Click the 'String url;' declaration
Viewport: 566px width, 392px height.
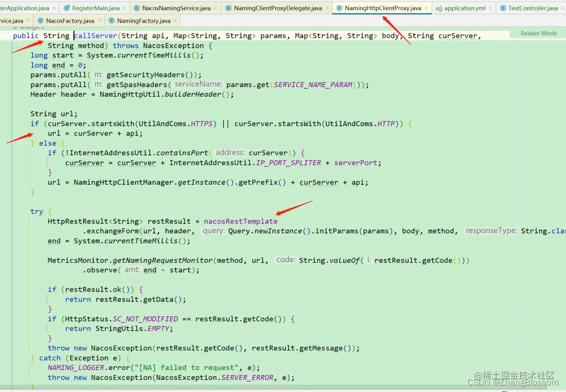click(x=54, y=114)
